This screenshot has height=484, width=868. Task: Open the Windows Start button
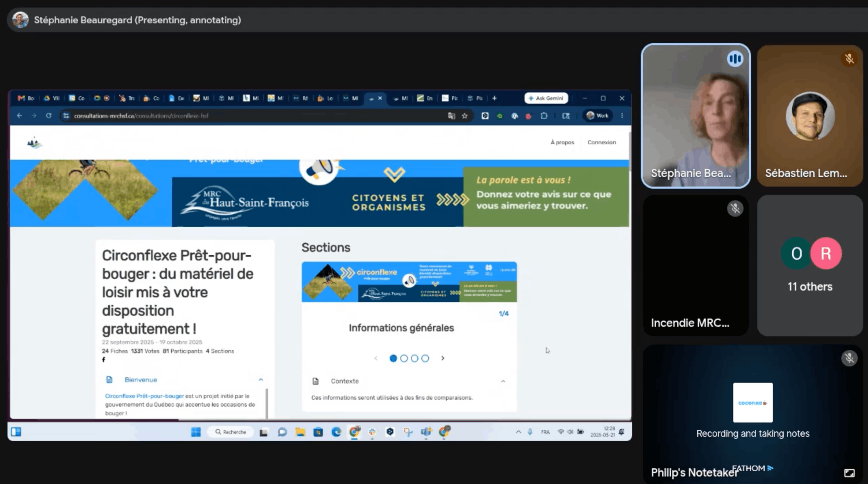[196, 432]
